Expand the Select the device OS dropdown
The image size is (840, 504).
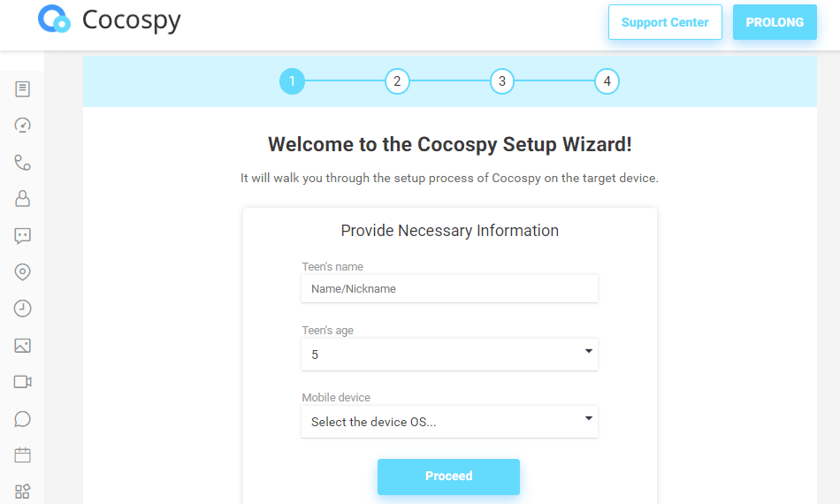pos(449,422)
